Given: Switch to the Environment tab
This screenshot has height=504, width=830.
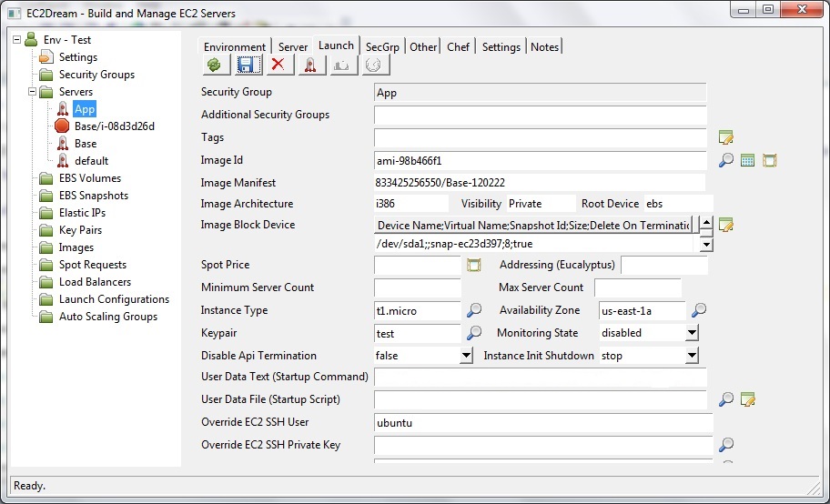Looking at the screenshot, I should (x=235, y=46).
